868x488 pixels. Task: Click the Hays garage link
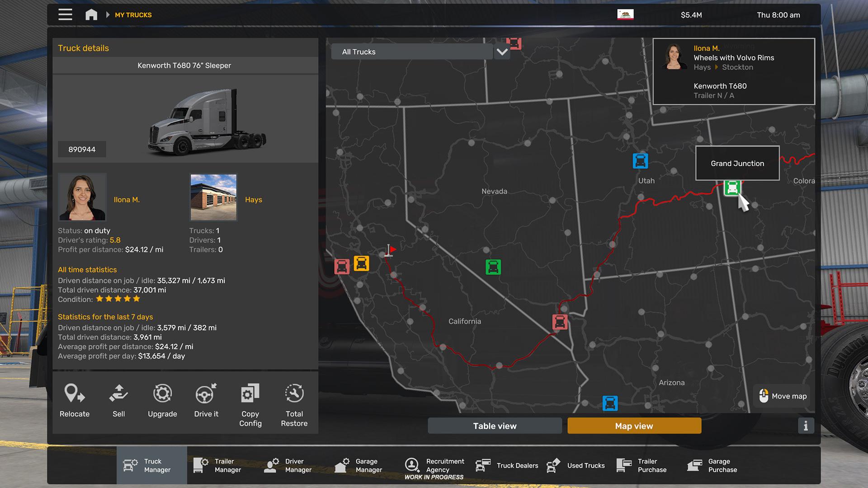pyautogui.click(x=253, y=200)
